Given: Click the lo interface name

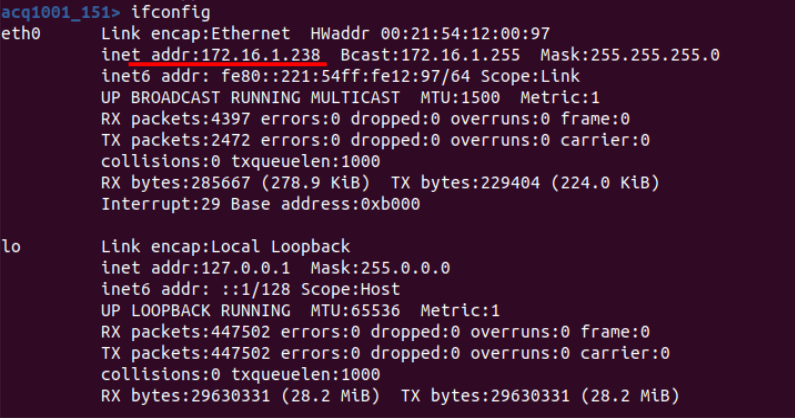Looking at the screenshot, I should [10, 247].
